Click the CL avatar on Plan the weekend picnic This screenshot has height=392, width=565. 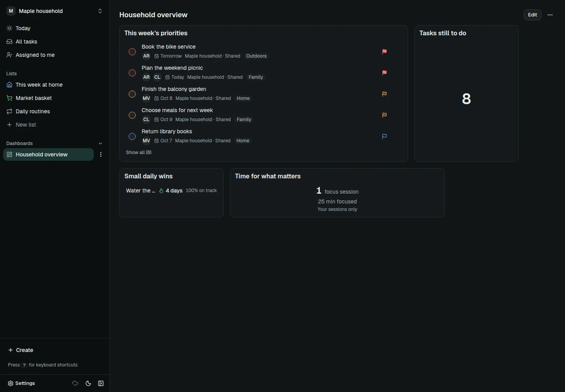(157, 77)
